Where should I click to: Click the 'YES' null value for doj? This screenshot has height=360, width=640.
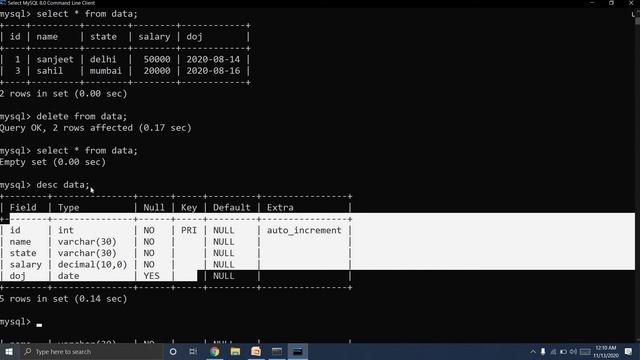(151, 276)
